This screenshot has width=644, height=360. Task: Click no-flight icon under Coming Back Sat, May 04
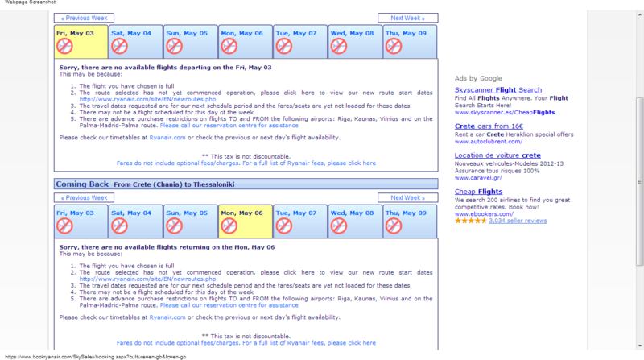[x=119, y=226]
